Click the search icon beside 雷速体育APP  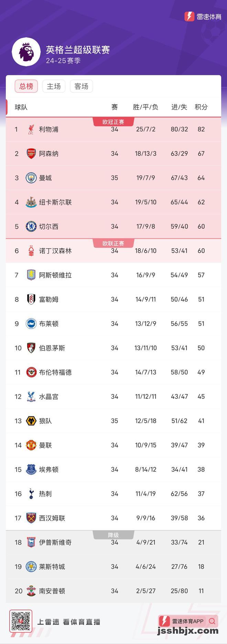tap(212, 621)
